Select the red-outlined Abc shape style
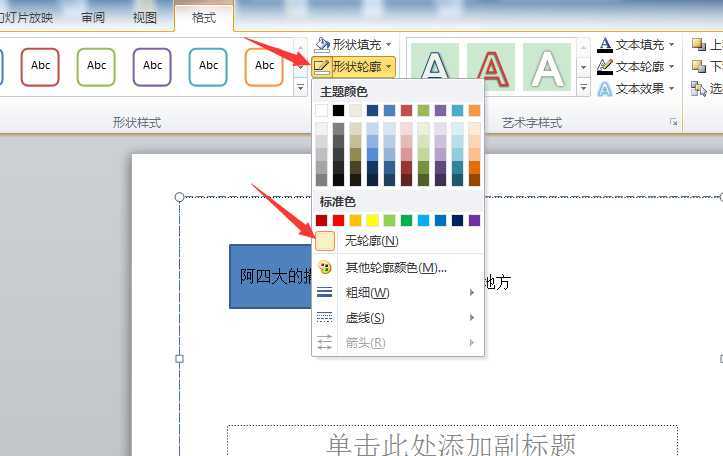Viewport: 723px width, 456px height. click(40, 67)
